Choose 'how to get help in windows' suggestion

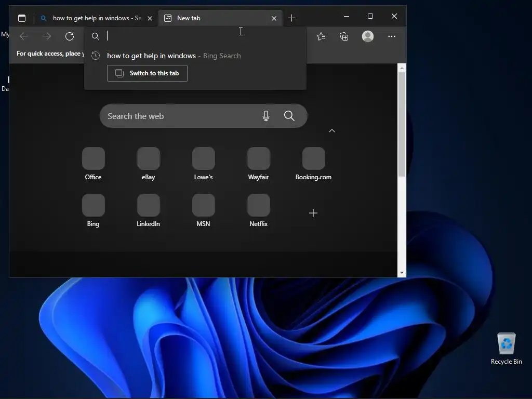click(195, 56)
